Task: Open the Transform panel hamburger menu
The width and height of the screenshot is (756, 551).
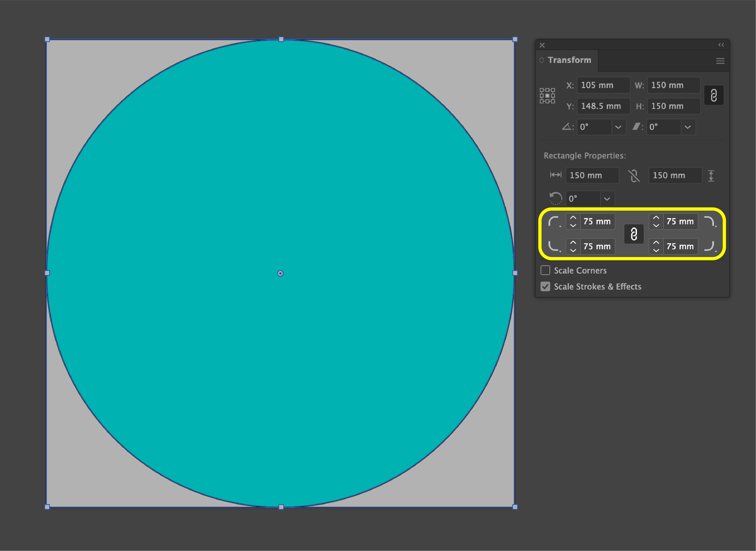Action: coord(720,61)
